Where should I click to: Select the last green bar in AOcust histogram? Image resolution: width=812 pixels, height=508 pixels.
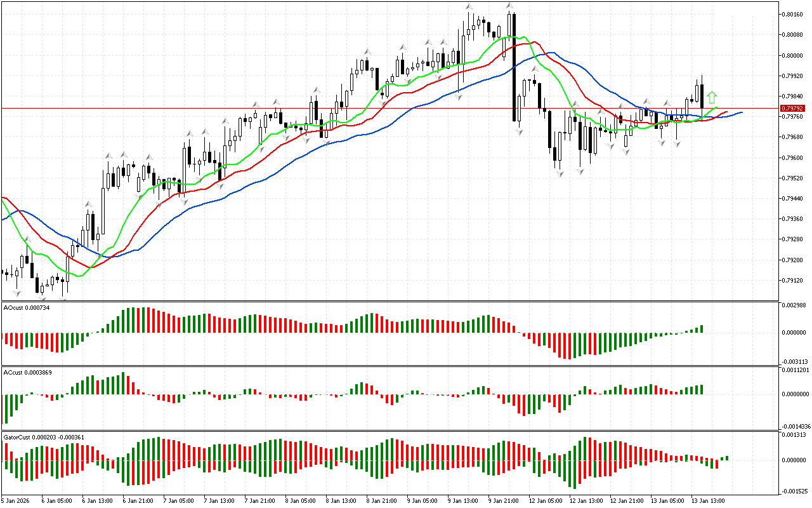pyautogui.click(x=702, y=329)
